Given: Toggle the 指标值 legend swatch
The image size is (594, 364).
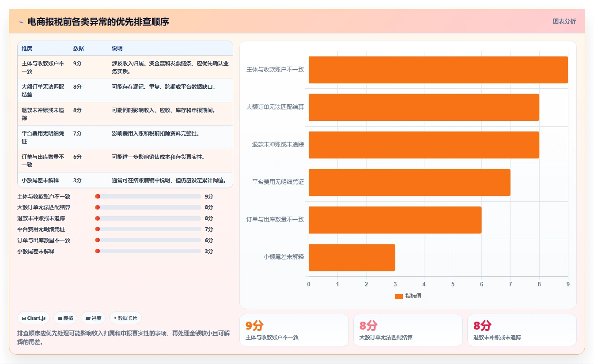Looking at the screenshot, I should (x=398, y=296).
